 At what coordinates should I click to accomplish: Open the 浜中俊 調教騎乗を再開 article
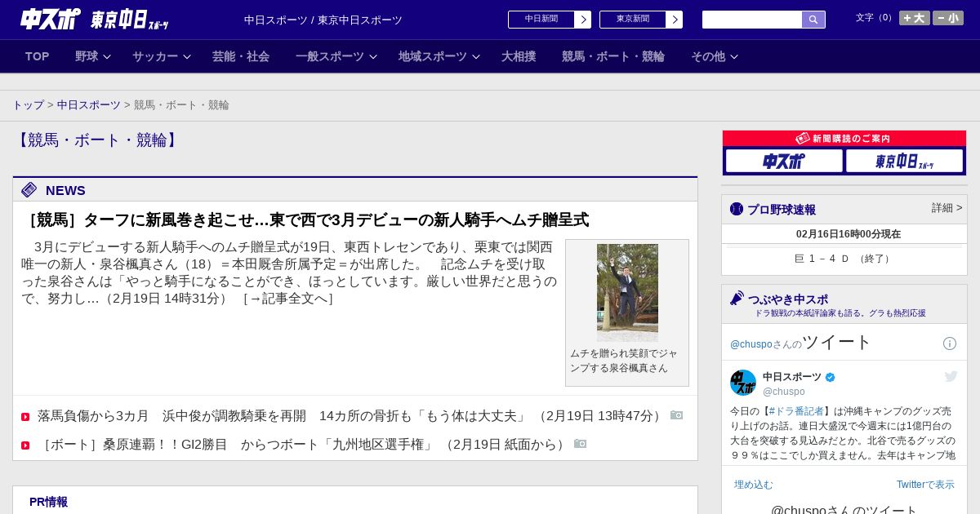(x=352, y=416)
